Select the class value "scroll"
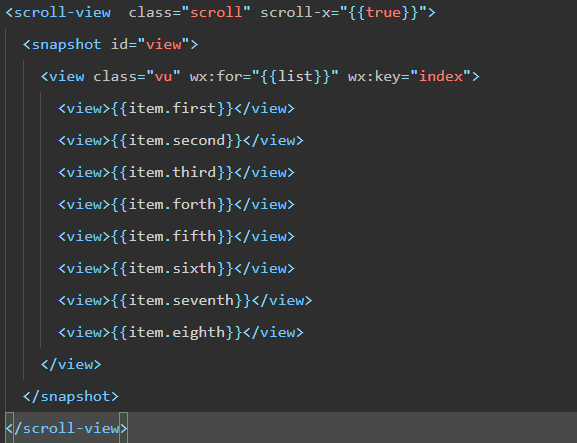 tap(216, 13)
